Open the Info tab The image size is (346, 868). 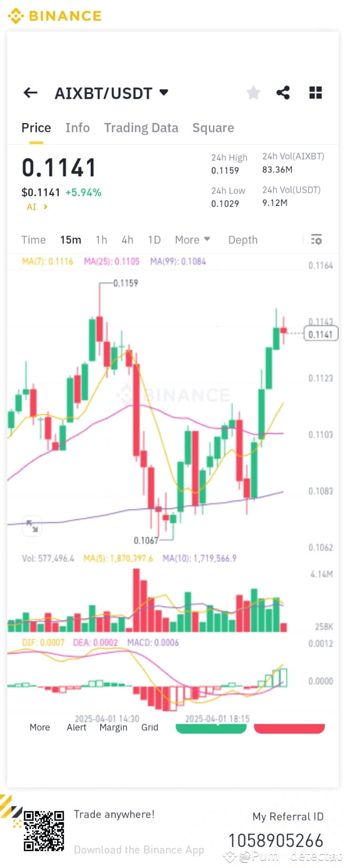[x=77, y=128]
